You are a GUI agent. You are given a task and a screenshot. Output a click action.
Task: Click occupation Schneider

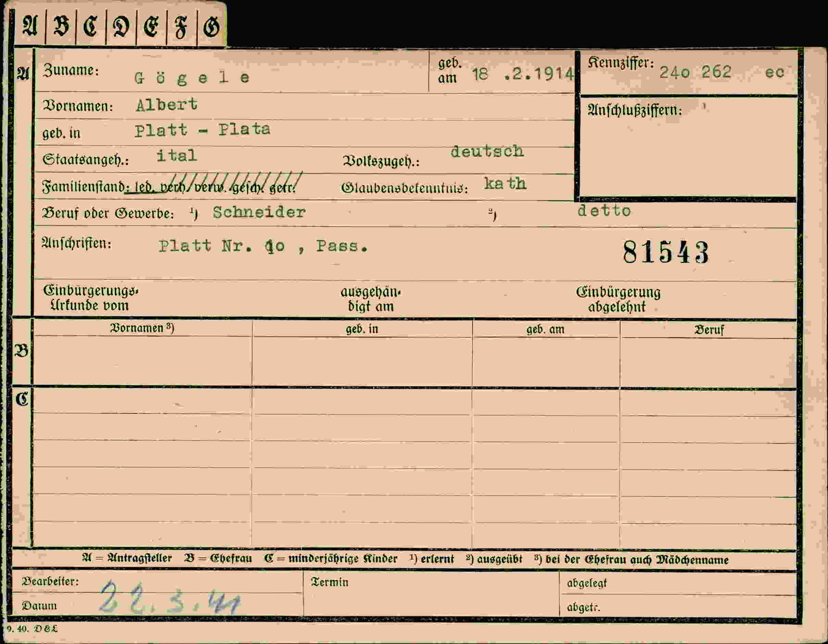coord(259,212)
